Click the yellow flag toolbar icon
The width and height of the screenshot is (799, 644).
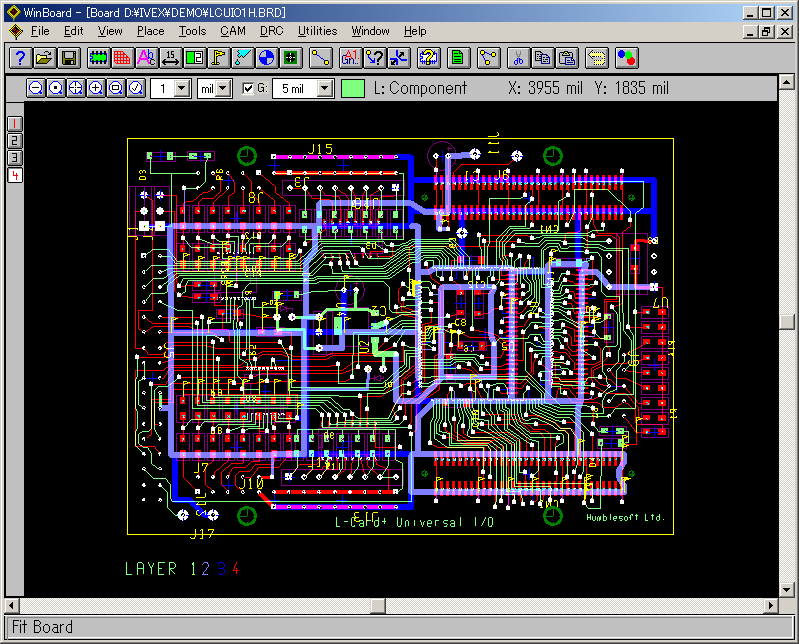219,58
